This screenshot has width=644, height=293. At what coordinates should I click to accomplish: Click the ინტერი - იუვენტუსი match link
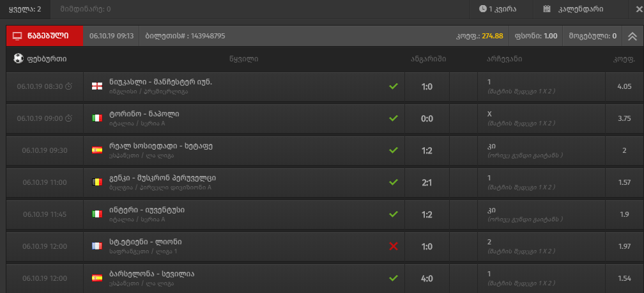pos(147,210)
